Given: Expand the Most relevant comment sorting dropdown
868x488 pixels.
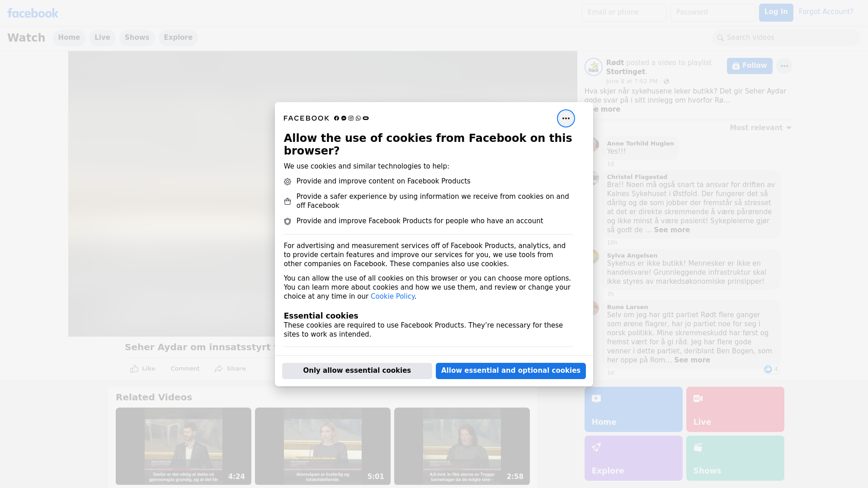Looking at the screenshot, I should [x=760, y=128].
